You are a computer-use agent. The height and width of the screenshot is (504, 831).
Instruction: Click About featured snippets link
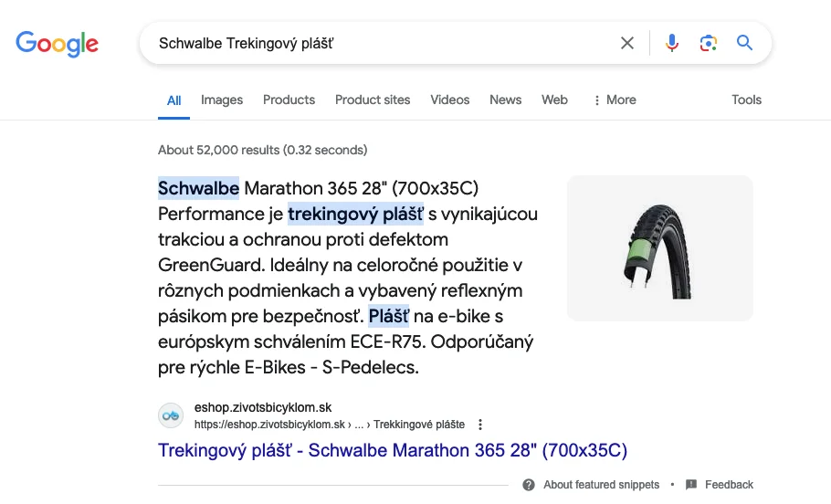point(601,485)
